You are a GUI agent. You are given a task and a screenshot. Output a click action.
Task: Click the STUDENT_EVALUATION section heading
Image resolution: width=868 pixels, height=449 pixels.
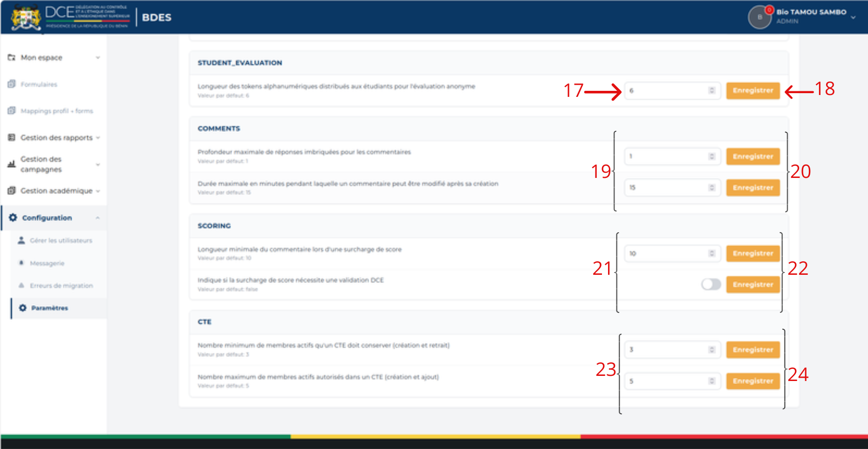pyautogui.click(x=239, y=63)
